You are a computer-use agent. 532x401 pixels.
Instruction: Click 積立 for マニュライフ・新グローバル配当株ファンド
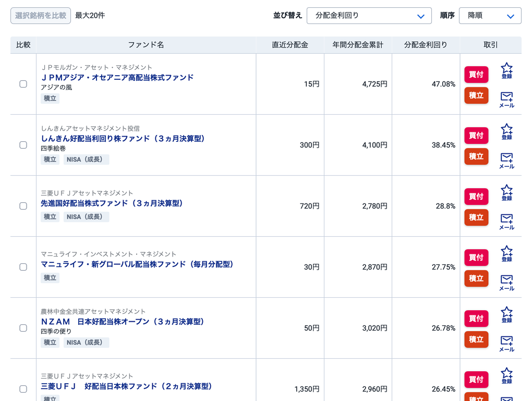click(476, 278)
